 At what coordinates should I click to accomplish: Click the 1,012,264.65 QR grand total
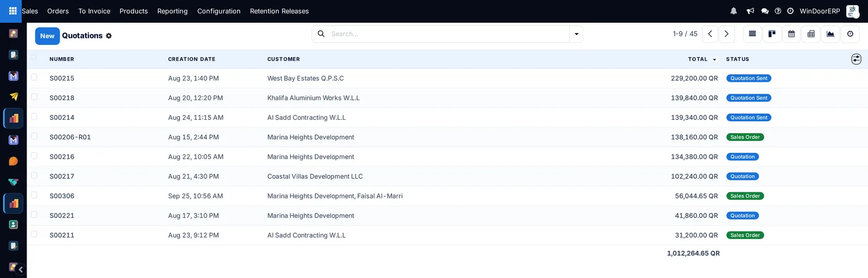click(693, 253)
